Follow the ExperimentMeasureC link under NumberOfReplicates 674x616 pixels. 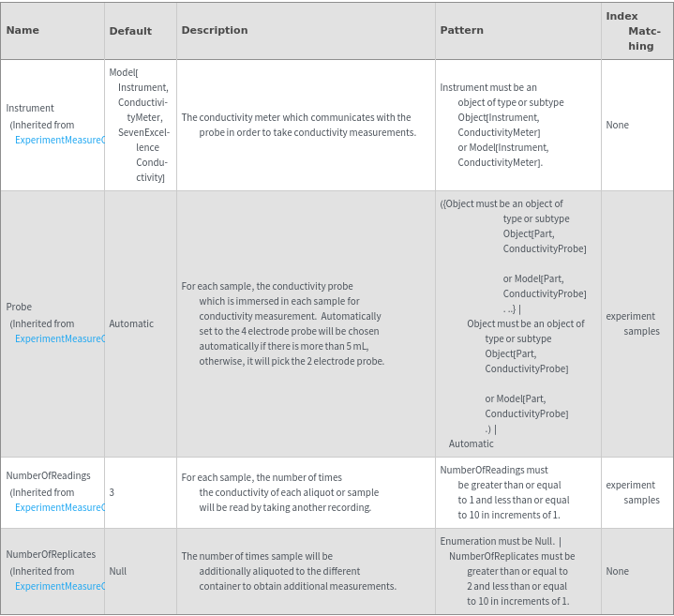tap(60, 586)
